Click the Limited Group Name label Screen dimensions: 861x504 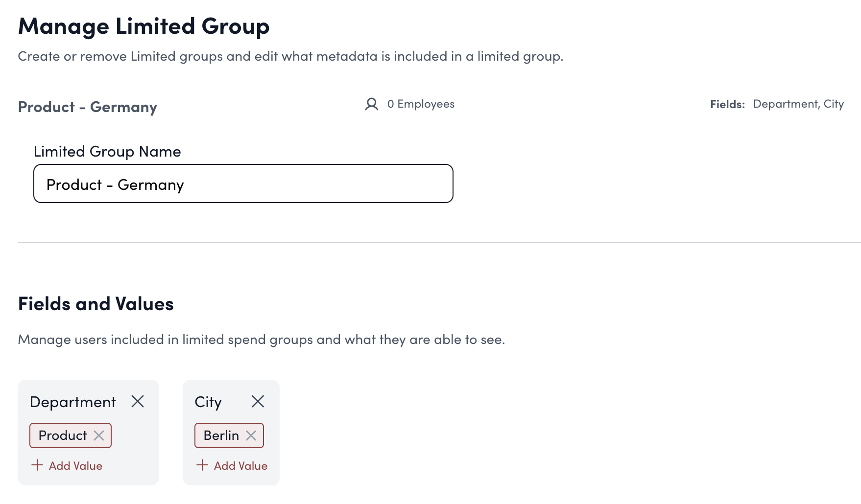pyautogui.click(x=107, y=152)
